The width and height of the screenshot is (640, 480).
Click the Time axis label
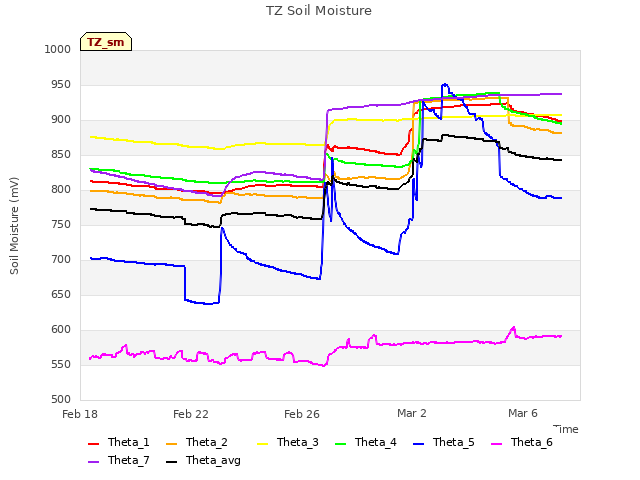pyautogui.click(x=566, y=429)
